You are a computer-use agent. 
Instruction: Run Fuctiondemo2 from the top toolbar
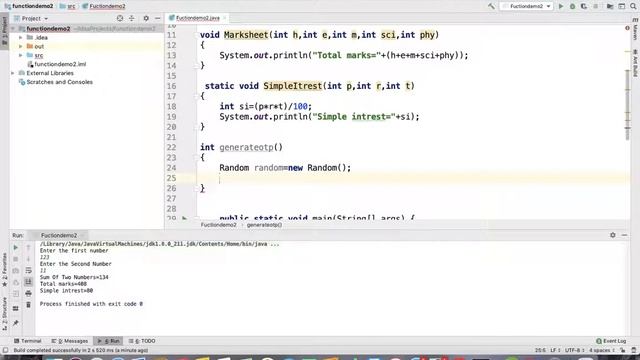click(561, 6)
